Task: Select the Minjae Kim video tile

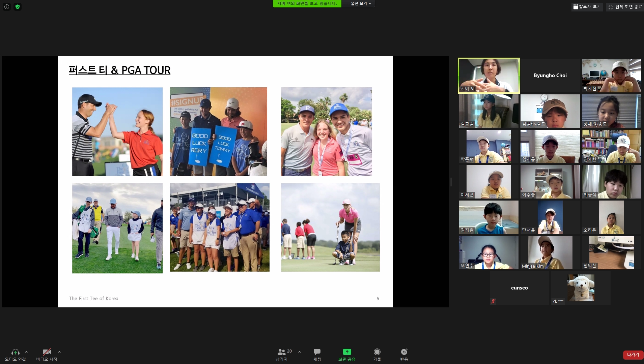Action: 550,252
